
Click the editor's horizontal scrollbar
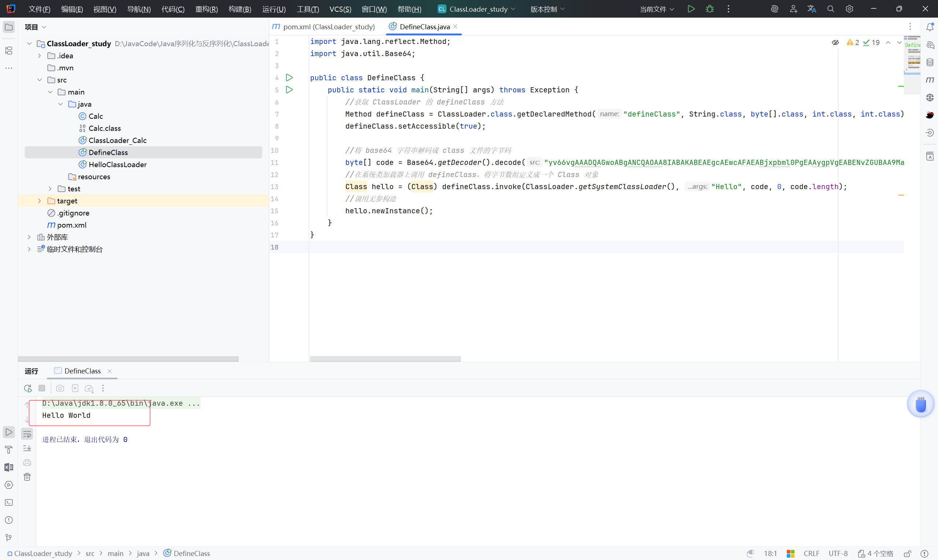pyautogui.click(x=385, y=359)
